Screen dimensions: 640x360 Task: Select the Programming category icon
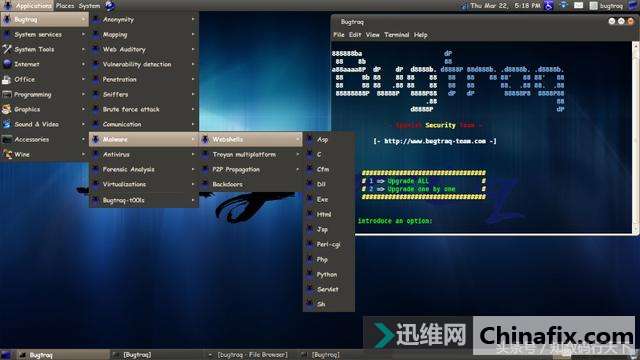coord(7,94)
